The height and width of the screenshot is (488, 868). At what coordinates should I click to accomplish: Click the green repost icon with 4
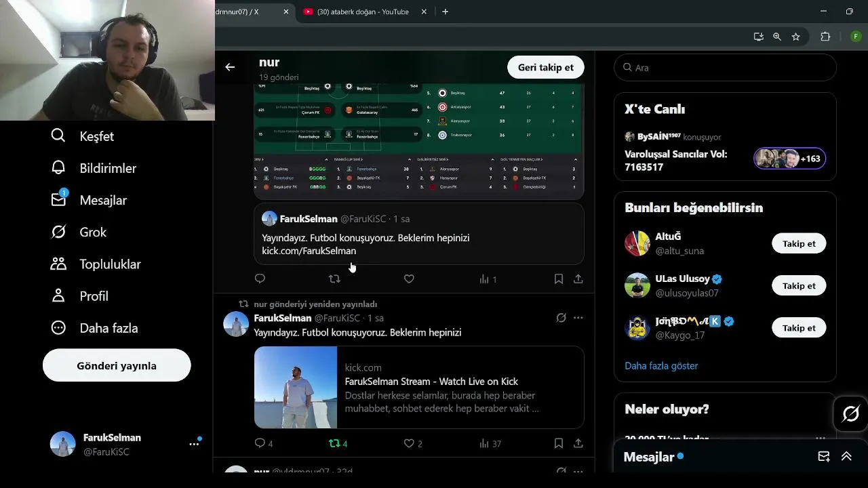pos(338,443)
